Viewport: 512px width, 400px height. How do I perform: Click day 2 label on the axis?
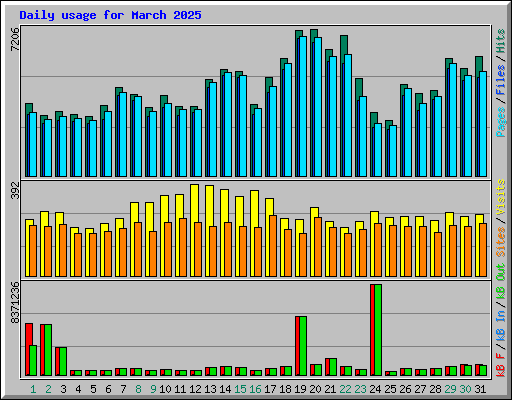click(48, 389)
